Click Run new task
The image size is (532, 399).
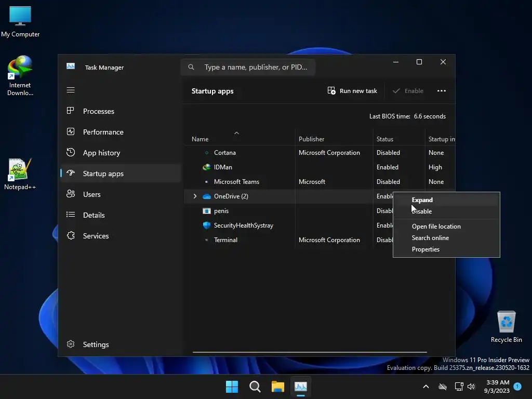[x=352, y=91]
